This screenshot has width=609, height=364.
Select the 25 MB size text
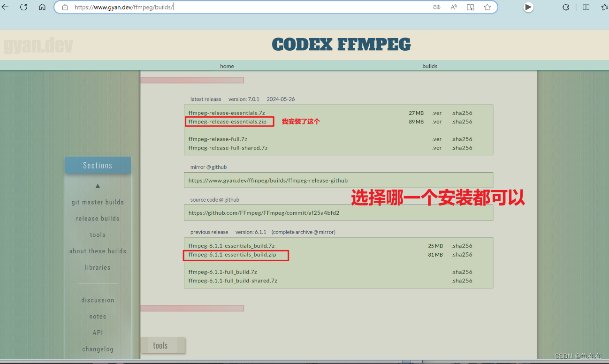(x=435, y=246)
